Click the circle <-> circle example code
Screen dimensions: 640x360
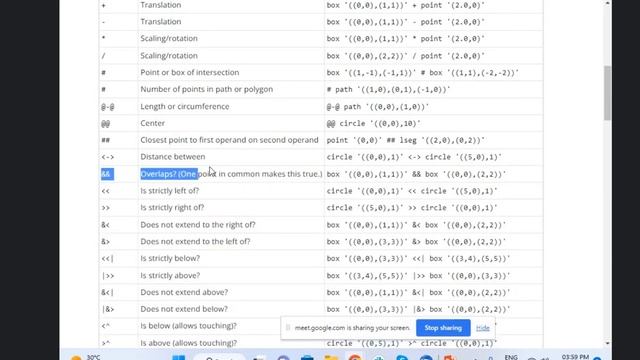point(414,157)
